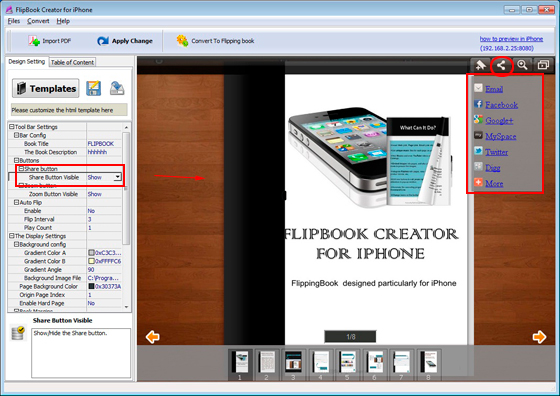This screenshot has width=560, height=396.
Task: Click the Gradient Color A swatch
Action: pyautogui.click(x=91, y=253)
